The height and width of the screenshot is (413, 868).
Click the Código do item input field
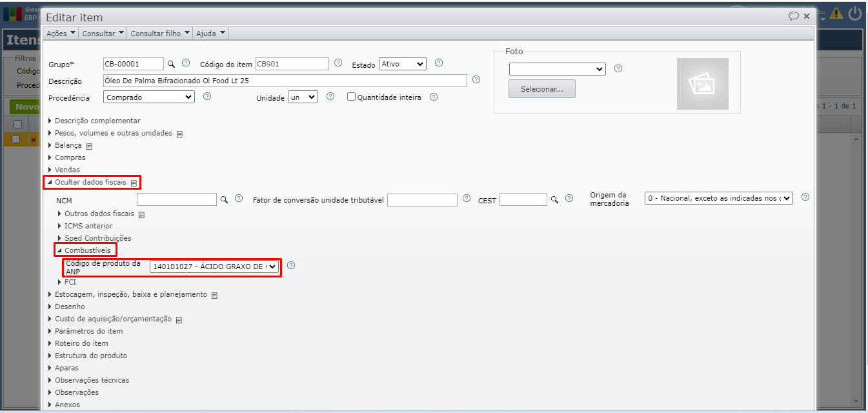[292, 64]
